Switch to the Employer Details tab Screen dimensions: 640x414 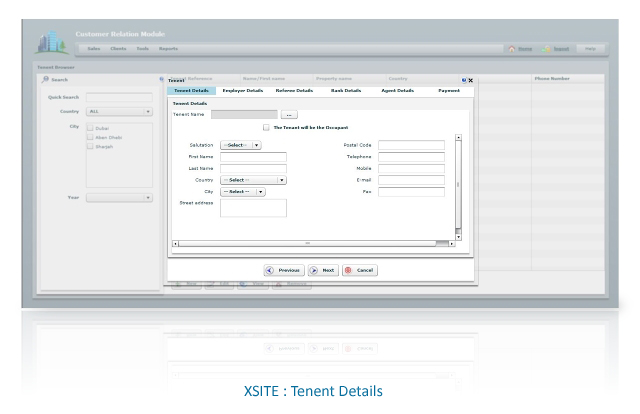click(242, 91)
